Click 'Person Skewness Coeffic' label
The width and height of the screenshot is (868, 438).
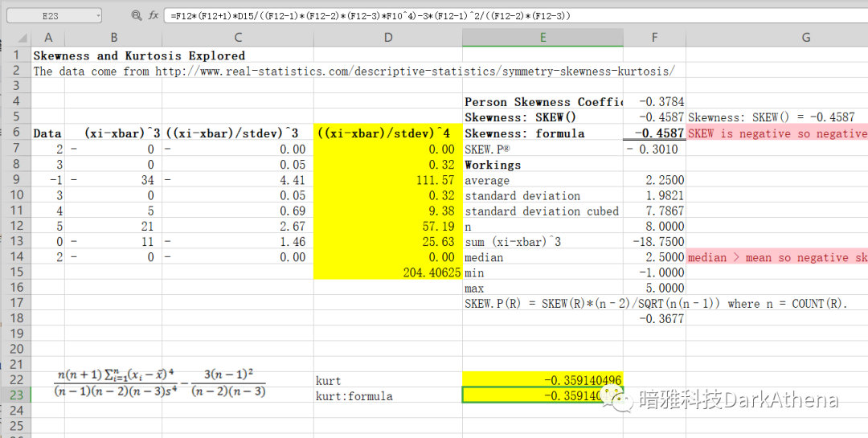pyautogui.click(x=543, y=102)
